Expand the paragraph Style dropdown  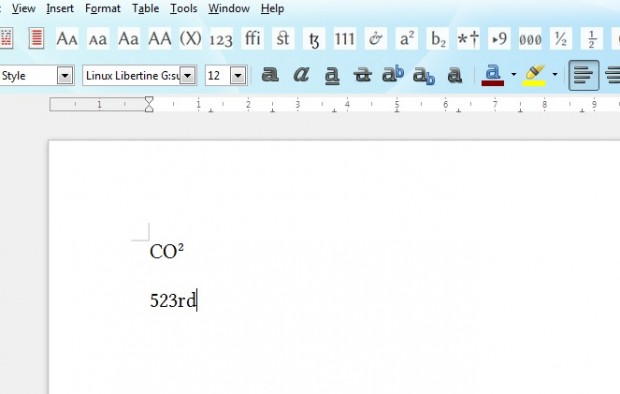click(x=65, y=75)
